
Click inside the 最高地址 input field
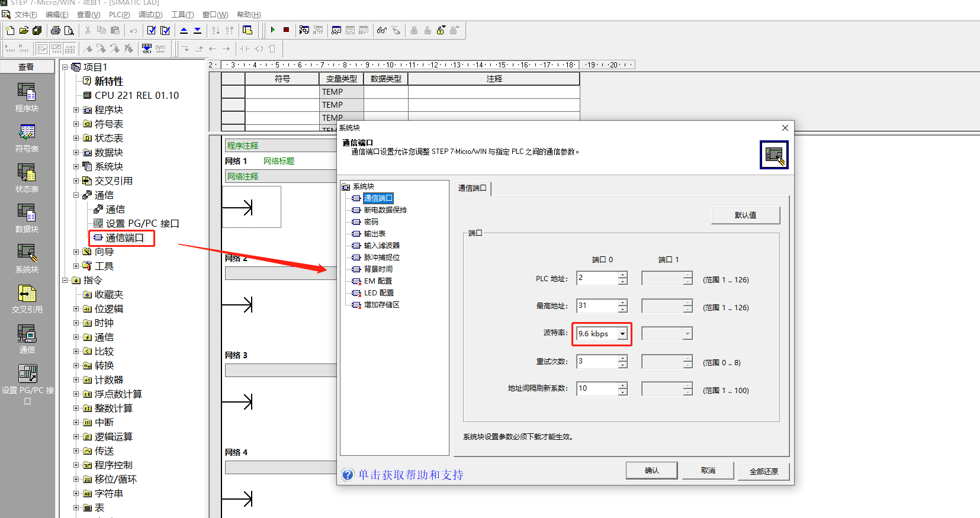[x=597, y=306]
